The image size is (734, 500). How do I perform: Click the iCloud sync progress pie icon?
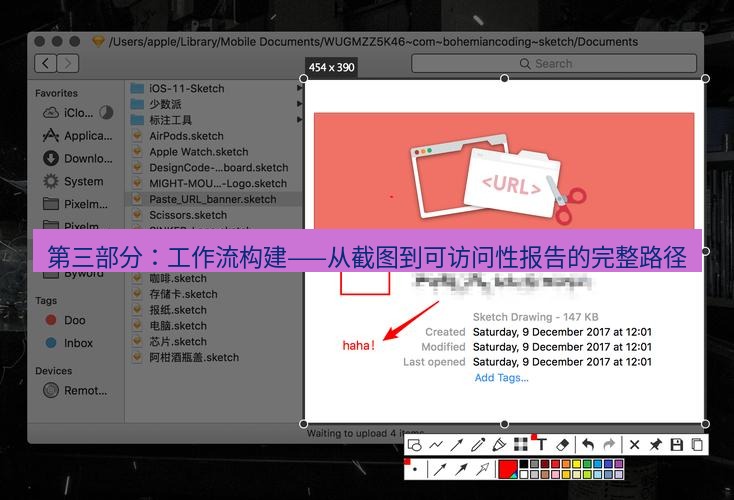coord(106,112)
